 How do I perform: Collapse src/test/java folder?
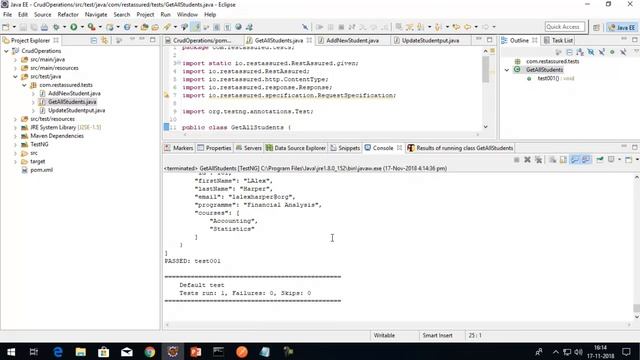point(16,77)
